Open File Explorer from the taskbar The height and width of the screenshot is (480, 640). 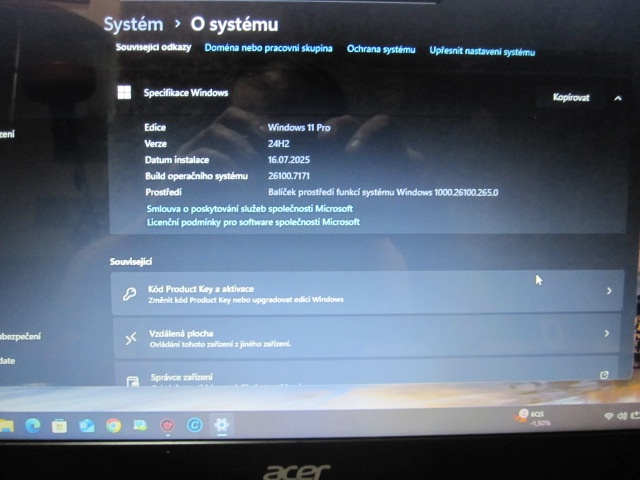pyautogui.click(x=7, y=426)
